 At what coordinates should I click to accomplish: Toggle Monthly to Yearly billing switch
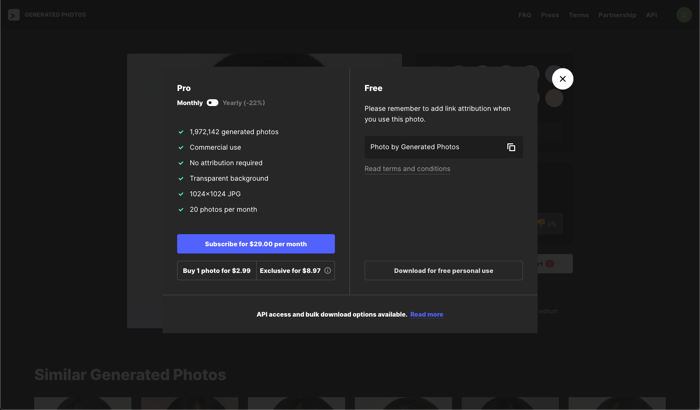[212, 103]
